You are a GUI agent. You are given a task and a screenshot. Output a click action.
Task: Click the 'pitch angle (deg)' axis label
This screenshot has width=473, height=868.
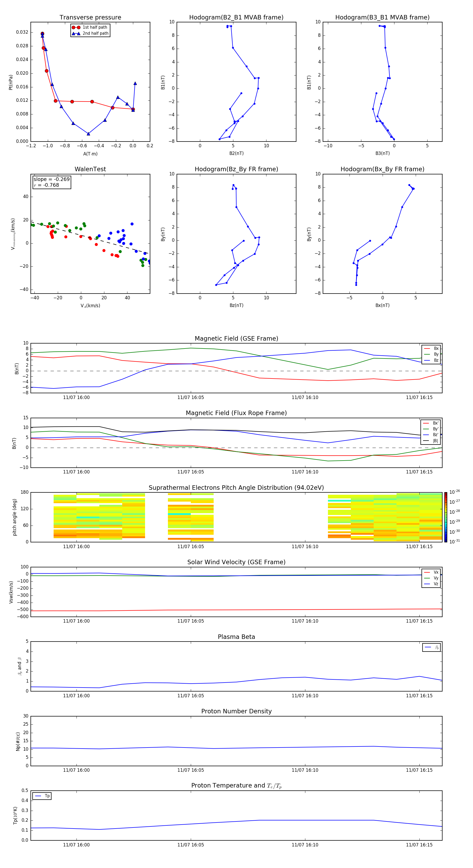point(14,517)
